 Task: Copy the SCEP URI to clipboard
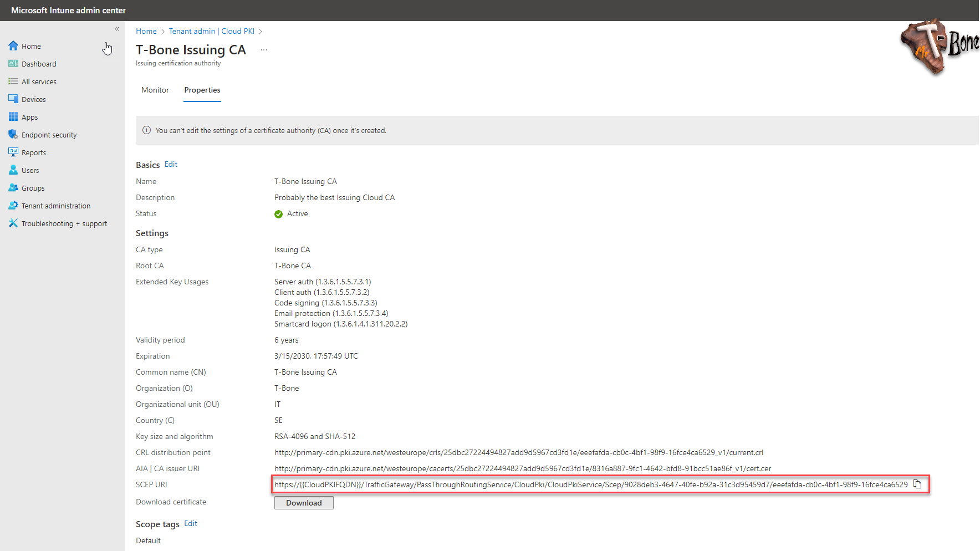point(918,484)
